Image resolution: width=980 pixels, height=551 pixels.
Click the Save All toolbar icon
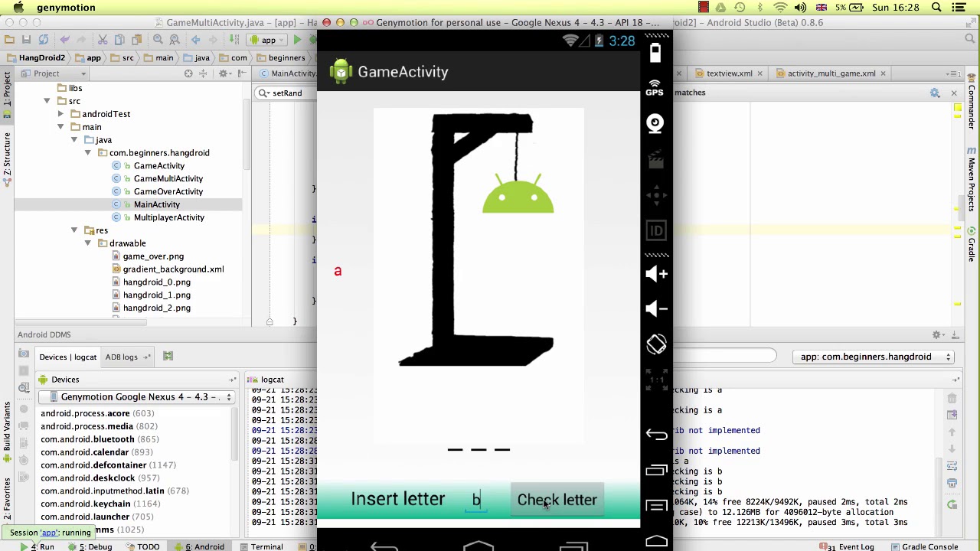point(26,40)
